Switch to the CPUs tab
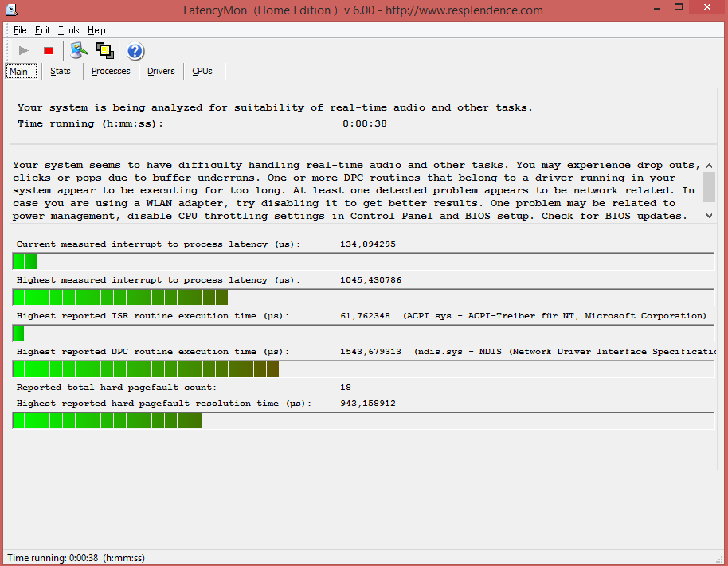Screen dimensions: 728x566 point(202,71)
